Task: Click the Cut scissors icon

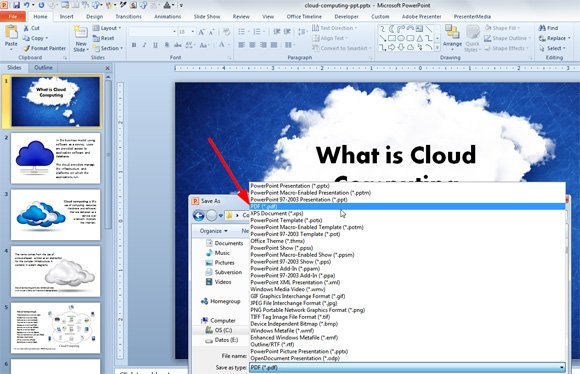Action: coord(26,28)
